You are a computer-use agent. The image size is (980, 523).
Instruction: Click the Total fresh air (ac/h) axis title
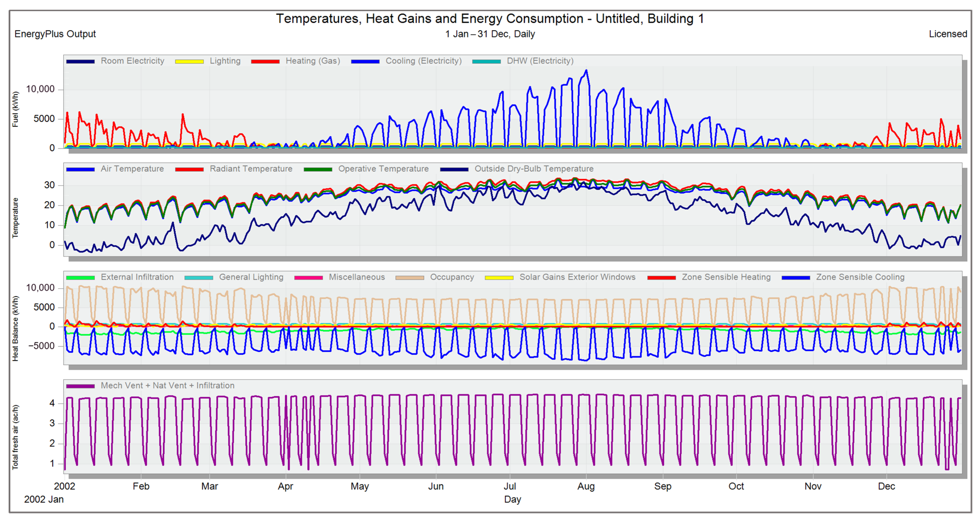pyautogui.click(x=15, y=437)
